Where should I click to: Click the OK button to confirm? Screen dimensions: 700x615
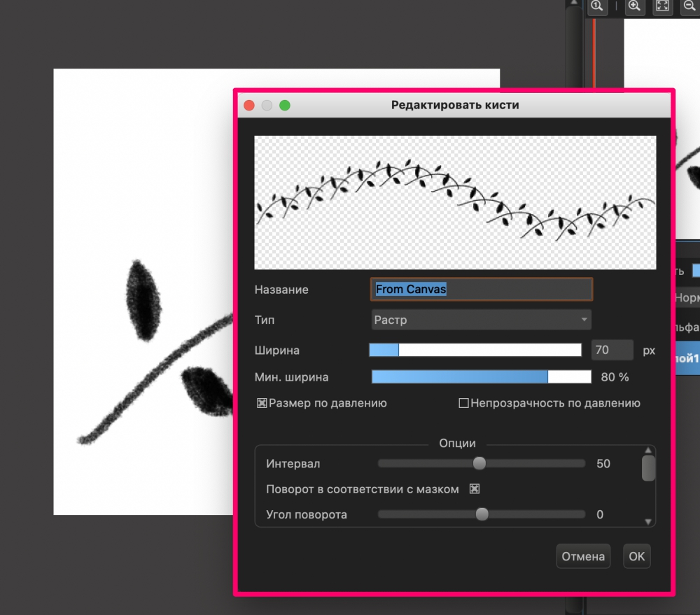636,556
